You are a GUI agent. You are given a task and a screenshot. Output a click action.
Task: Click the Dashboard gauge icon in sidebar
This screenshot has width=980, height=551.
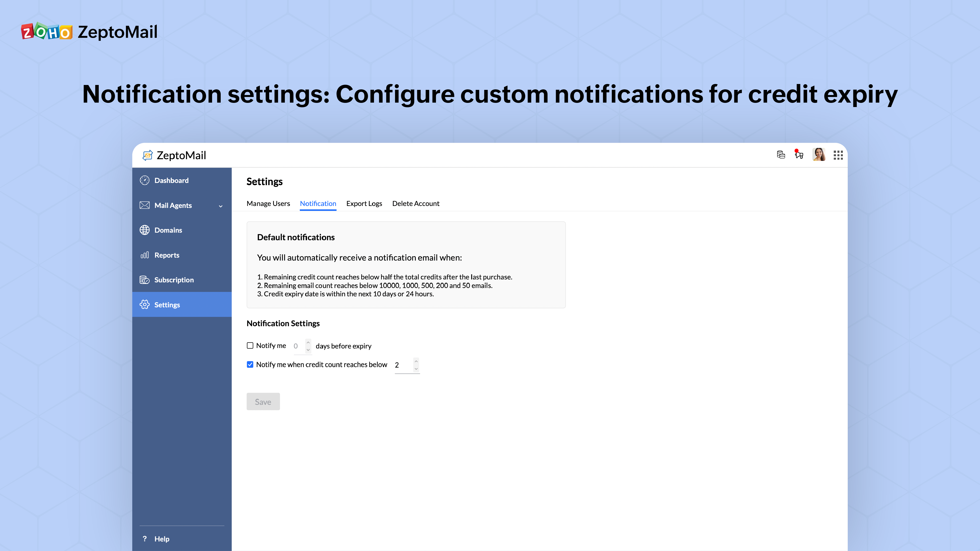(x=145, y=180)
